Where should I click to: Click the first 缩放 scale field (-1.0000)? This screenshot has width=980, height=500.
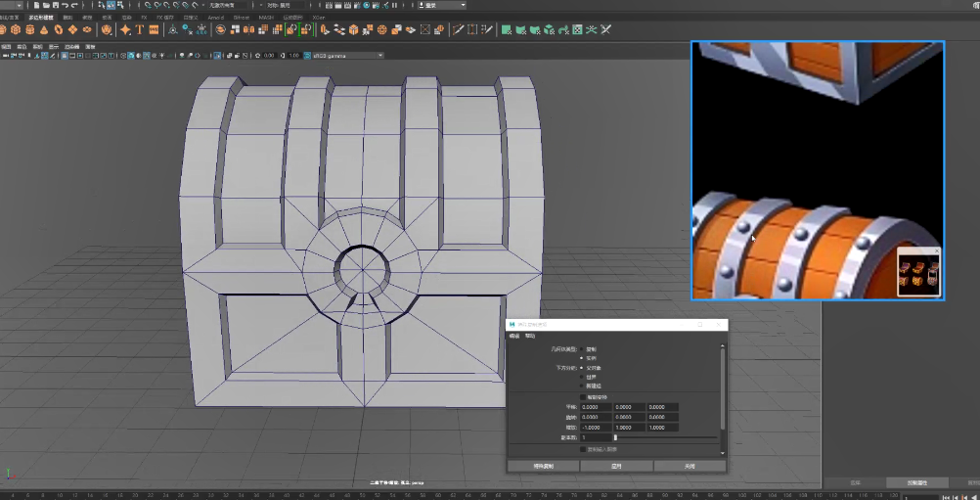click(x=596, y=428)
